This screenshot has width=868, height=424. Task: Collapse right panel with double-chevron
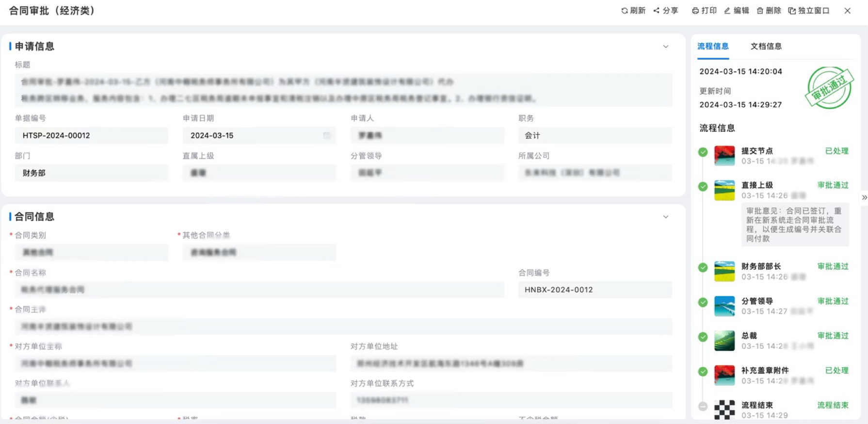pyautogui.click(x=864, y=197)
